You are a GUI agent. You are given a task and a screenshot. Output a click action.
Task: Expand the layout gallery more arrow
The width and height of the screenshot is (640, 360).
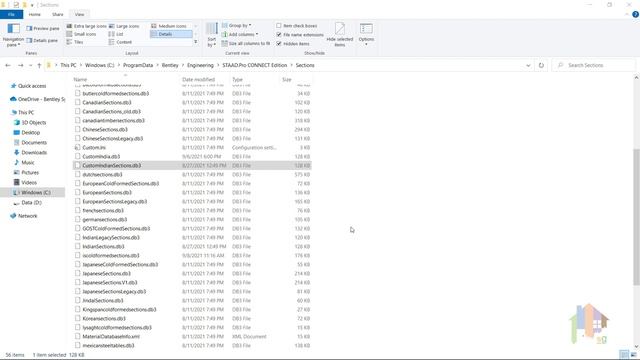coord(196,42)
